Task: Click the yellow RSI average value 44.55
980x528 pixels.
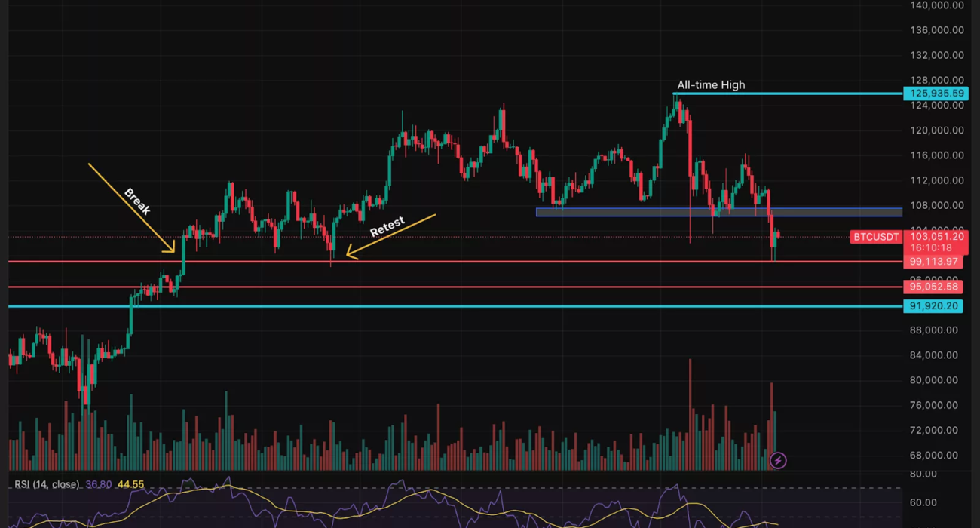Action: click(130, 484)
